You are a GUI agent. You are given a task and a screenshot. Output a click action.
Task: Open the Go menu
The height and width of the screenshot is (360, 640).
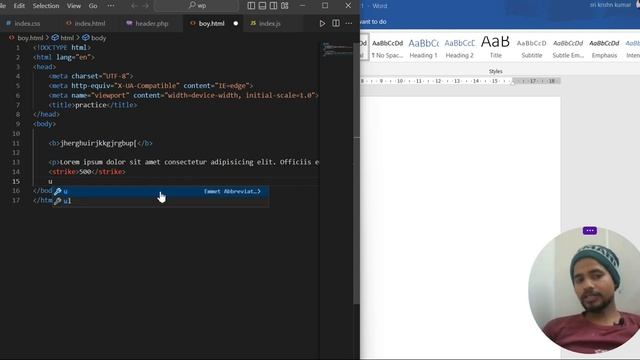93,6
